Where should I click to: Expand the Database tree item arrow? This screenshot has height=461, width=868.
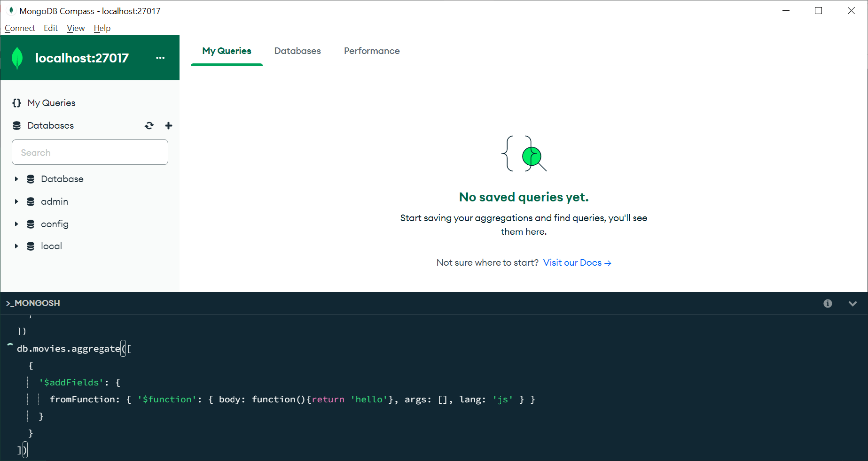tap(16, 179)
